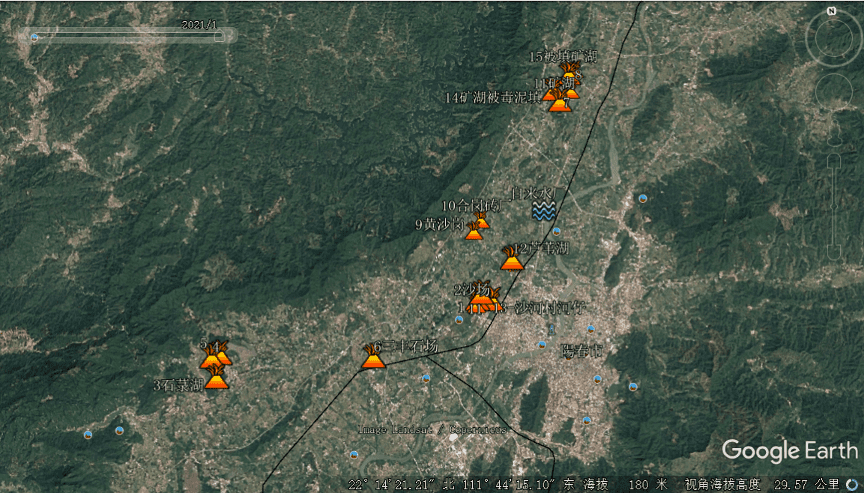Click the Street View pegman icon
864x493 pixels.
(833, 135)
